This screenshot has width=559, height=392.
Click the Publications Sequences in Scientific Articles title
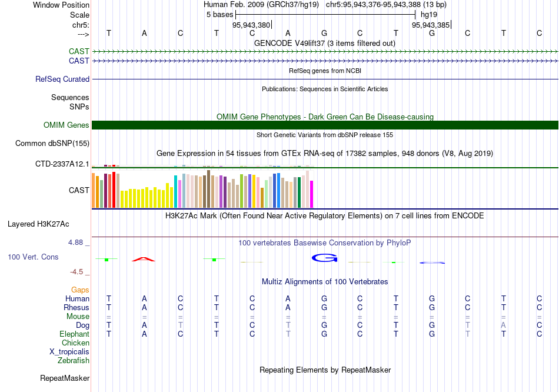tap(325, 89)
